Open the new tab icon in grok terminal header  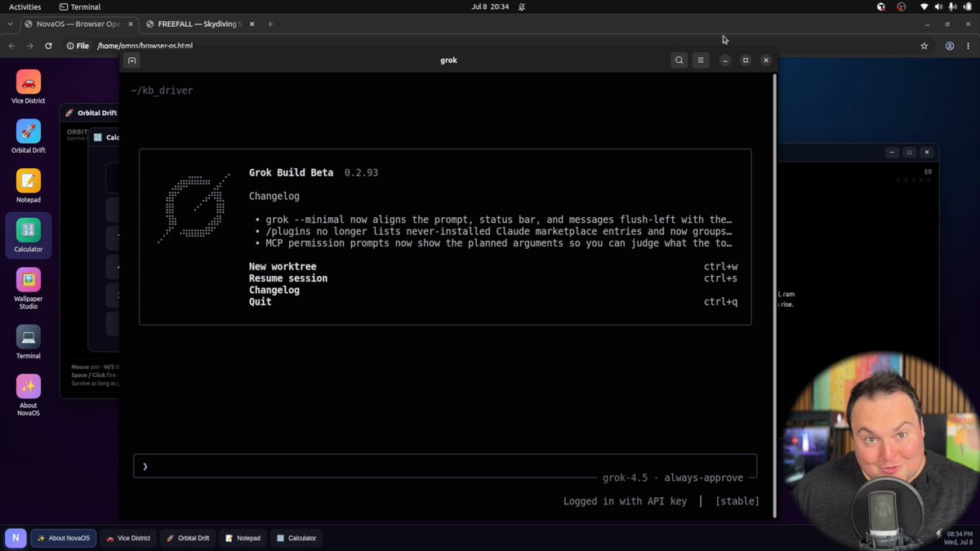click(x=131, y=60)
